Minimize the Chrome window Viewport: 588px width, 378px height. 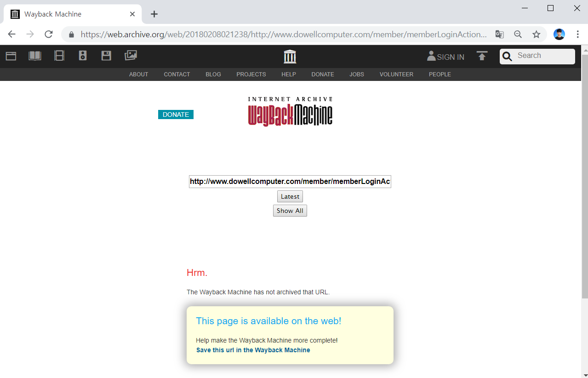click(x=525, y=8)
